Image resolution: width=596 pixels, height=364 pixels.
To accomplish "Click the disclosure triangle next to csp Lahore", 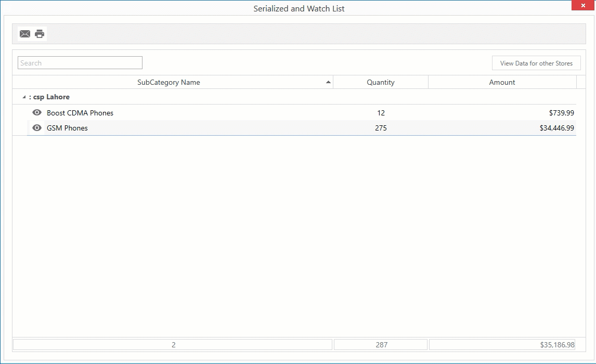I will [x=23, y=97].
